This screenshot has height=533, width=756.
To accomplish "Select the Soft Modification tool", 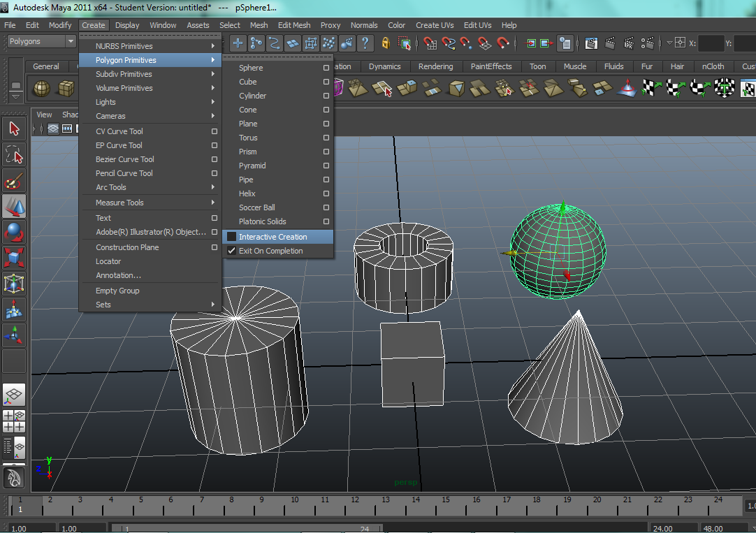I will pyautogui.click(x=14, y=309).
